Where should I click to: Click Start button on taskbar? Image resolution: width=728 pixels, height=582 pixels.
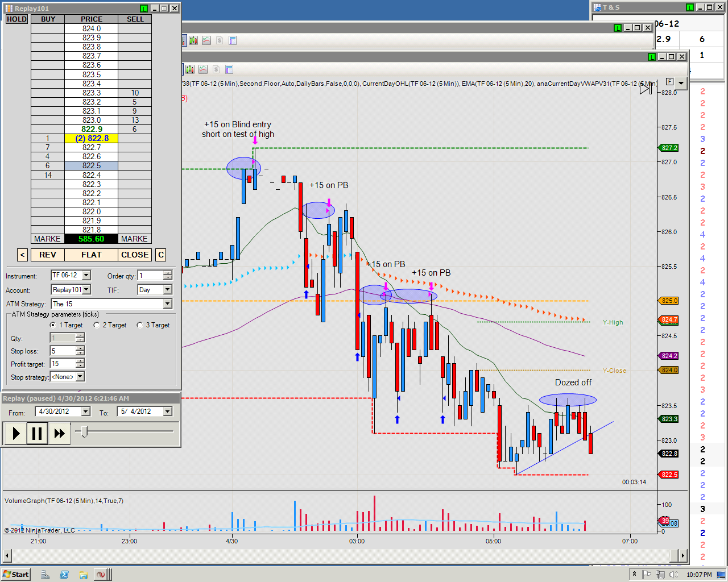[x=16, y=575]
